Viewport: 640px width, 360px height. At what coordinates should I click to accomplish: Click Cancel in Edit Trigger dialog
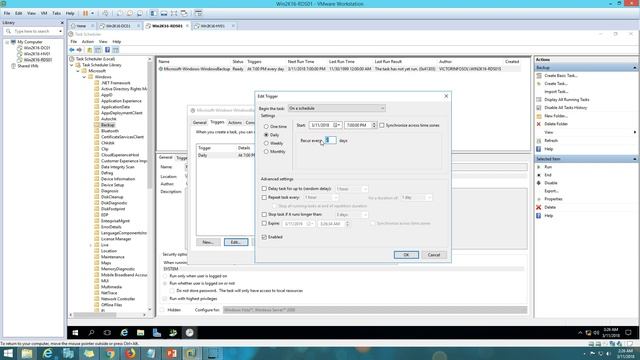tap(434, 255)
